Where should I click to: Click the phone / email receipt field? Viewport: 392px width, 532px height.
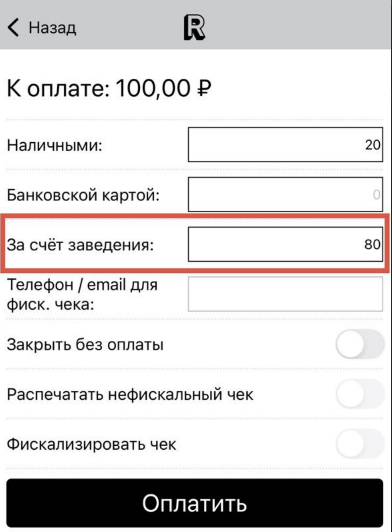285,294
